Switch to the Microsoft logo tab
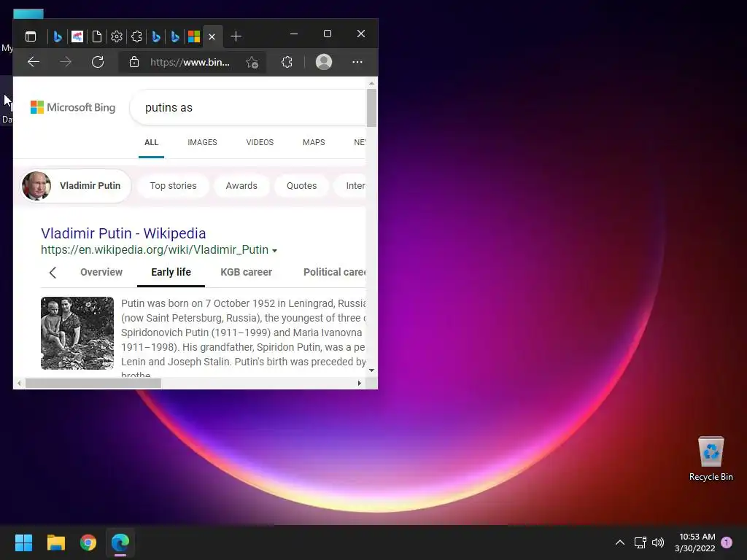Viewport: 747px width, 560px height. [x=194, y=36]
